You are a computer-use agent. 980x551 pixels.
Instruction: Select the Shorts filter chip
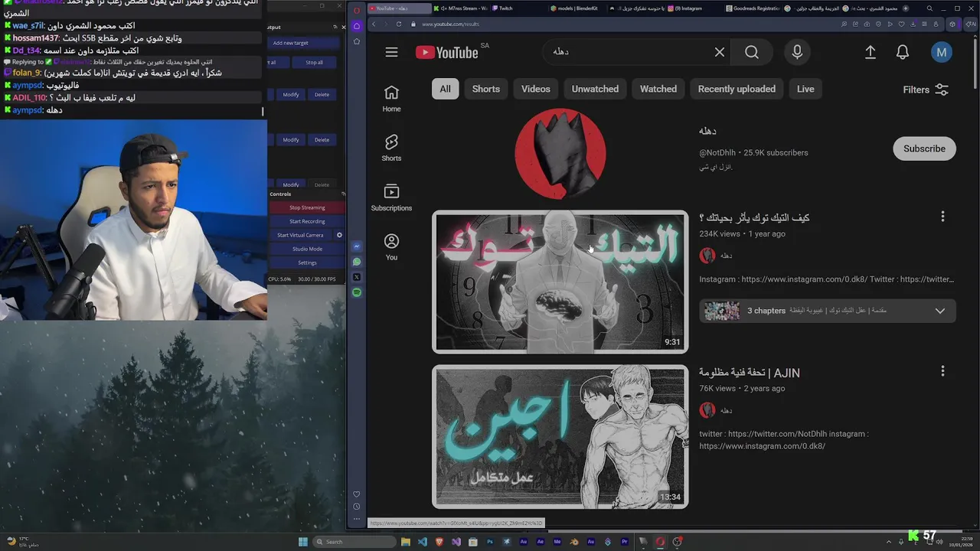486,89
